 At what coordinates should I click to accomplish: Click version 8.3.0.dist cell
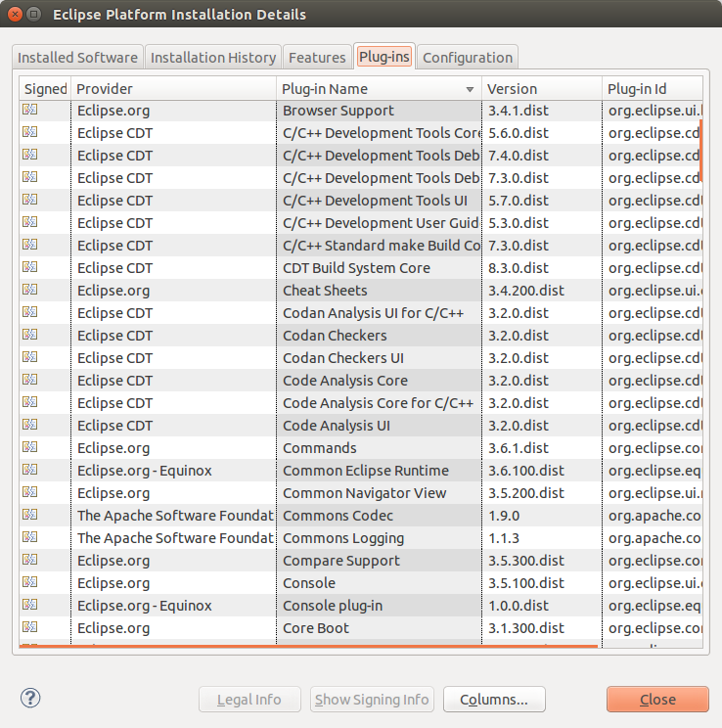click(542, 268)
